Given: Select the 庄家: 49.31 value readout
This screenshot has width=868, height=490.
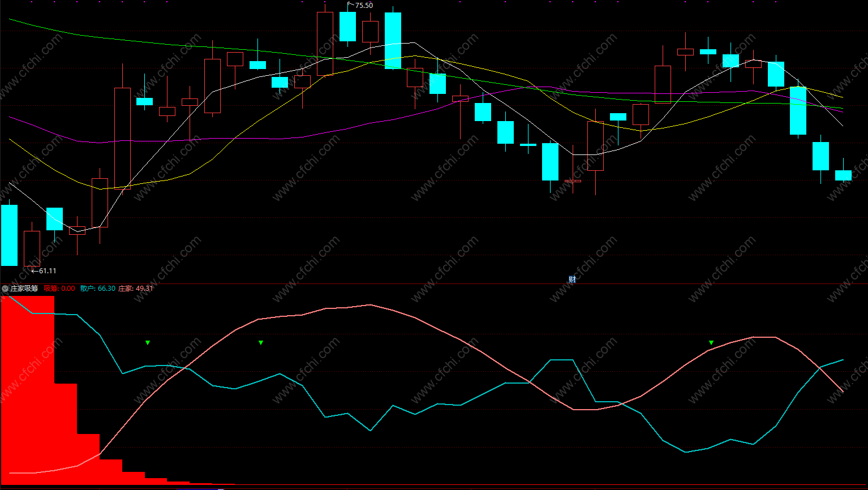Looking at the screenshot, I should [x=135, y=289].
